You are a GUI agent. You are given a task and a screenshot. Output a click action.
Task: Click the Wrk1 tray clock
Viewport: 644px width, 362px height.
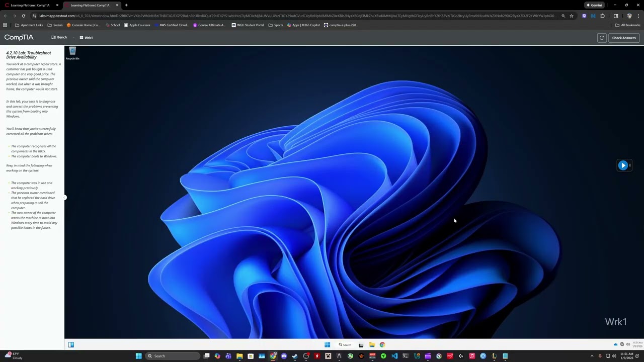637,344
